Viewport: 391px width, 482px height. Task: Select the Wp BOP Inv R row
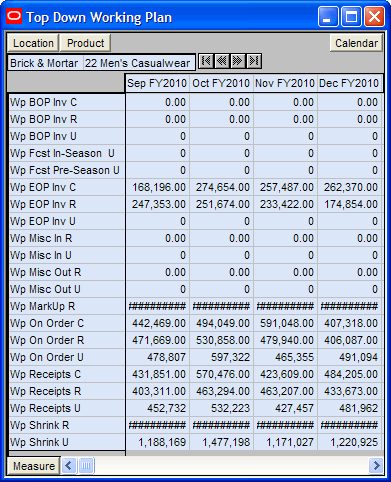[x=67, y=119]
